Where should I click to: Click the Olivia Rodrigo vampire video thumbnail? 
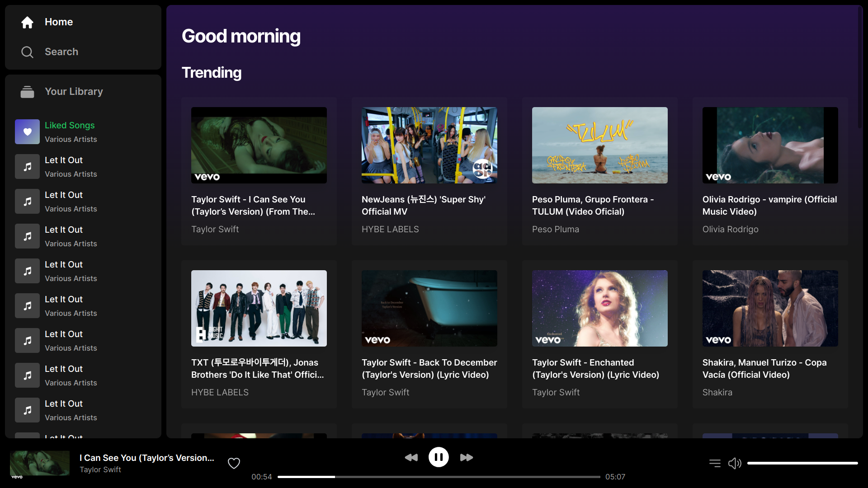[770, 145]
